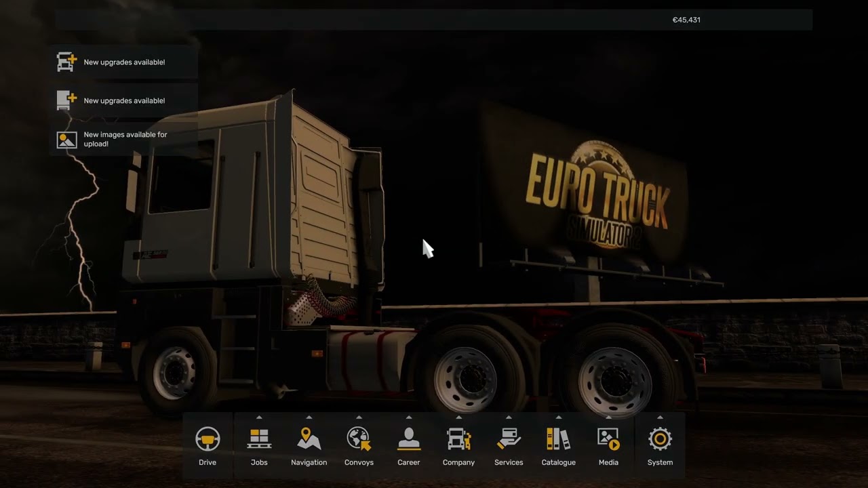
Task: Expand the arrow above Media
Action: point(608,418)
